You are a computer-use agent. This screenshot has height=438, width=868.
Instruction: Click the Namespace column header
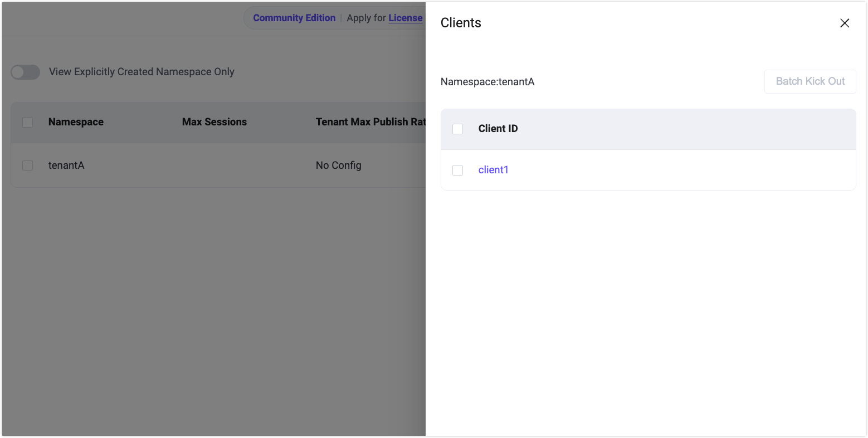click(x=76, y=122)
